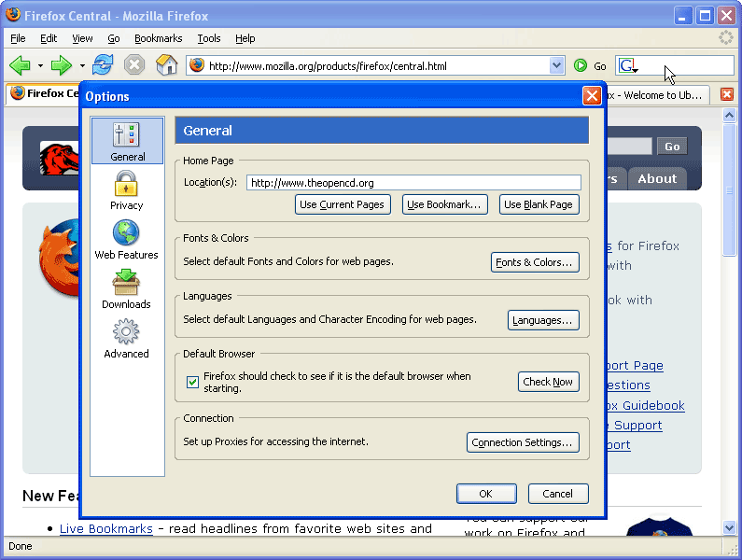
Task: Click the green Back arrow
Action: [20, 65]
